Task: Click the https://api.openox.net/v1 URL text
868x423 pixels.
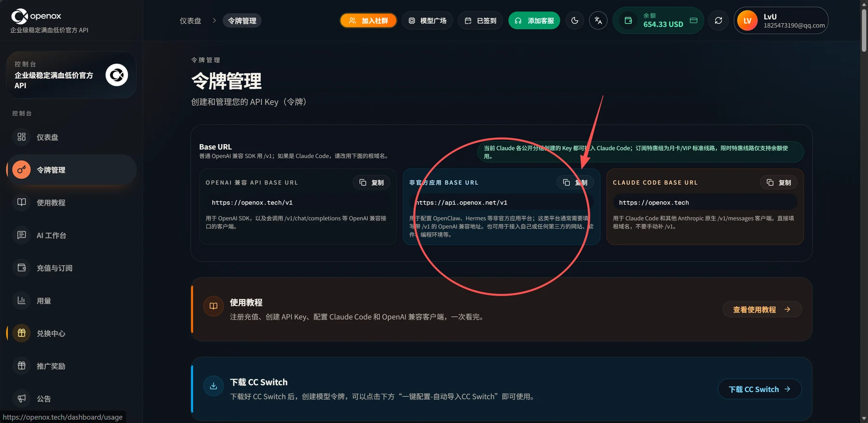Action: [x=461, y=203]
